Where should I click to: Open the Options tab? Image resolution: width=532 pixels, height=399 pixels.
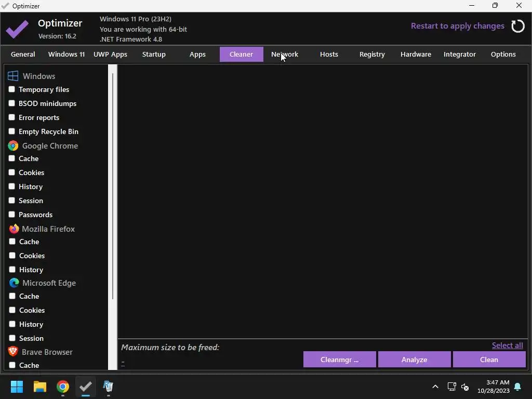click(x=503, y=54)
